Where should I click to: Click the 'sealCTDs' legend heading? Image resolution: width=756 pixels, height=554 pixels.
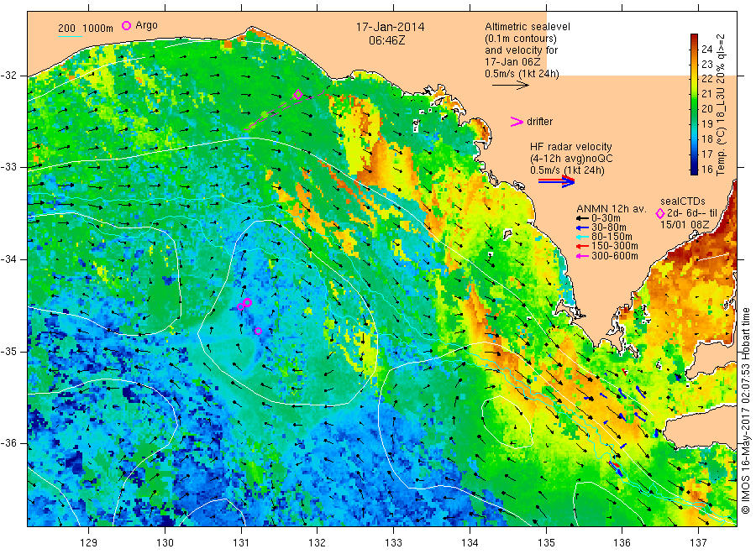[683, 201]
